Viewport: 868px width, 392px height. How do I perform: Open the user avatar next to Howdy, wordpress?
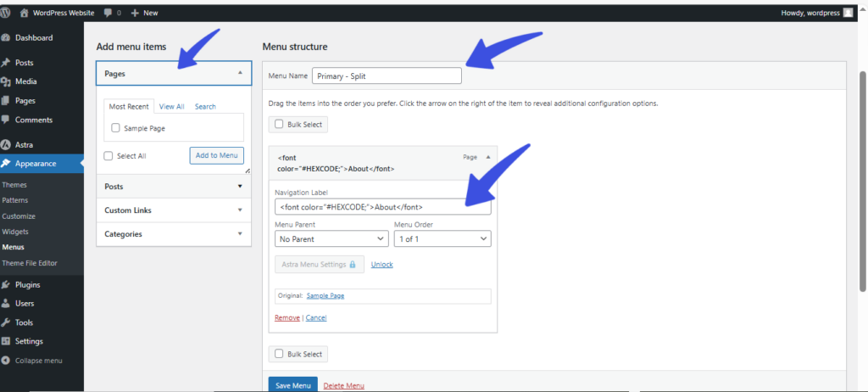(848, 13)
